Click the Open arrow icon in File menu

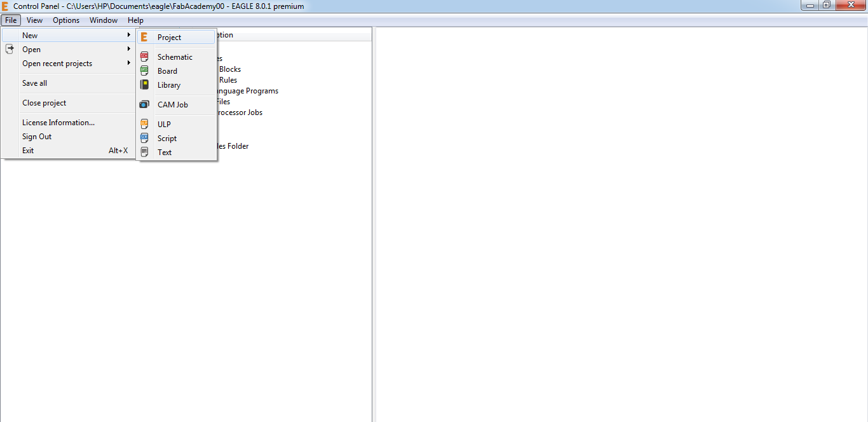(10, 49)
